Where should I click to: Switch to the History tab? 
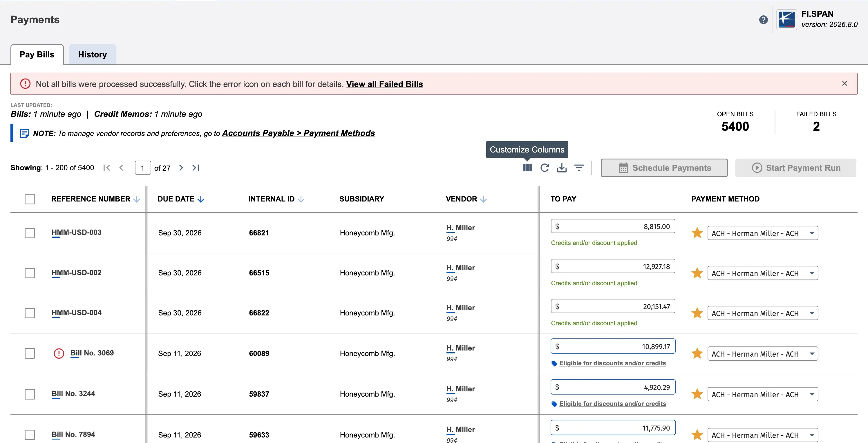(x=92, y=55)
